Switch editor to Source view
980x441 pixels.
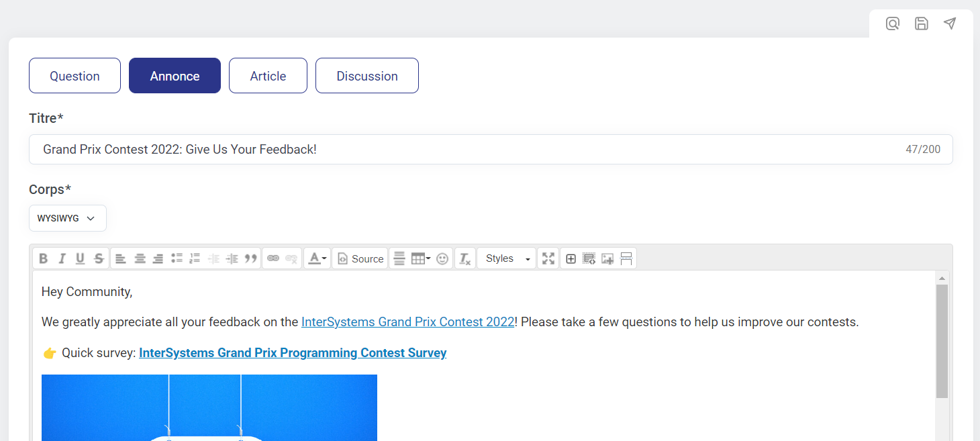pyautogui.click(x=360, y=258)
